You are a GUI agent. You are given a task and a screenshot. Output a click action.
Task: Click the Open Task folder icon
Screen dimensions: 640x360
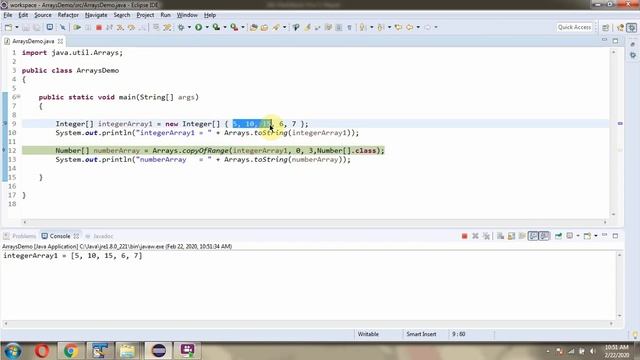click(264, 27)
